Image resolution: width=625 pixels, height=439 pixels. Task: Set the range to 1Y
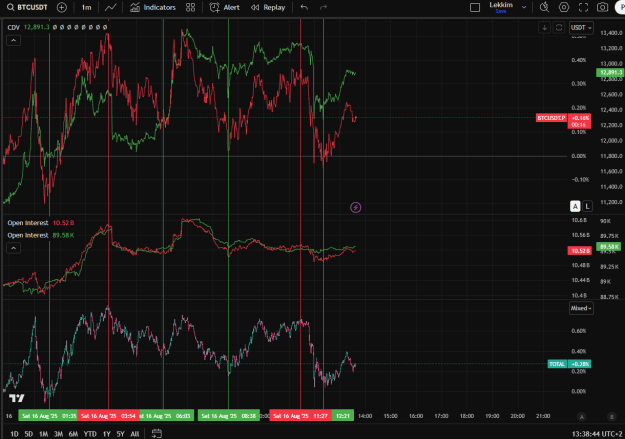pyautogui.click(x=106, y=434)
